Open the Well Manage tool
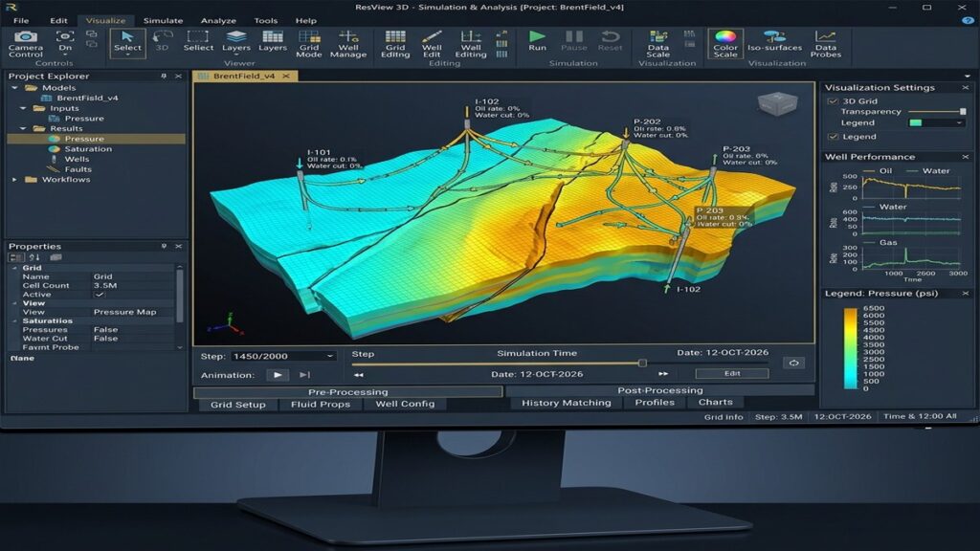The height and width of the screenshot is (551, 980). pos(348,44)
